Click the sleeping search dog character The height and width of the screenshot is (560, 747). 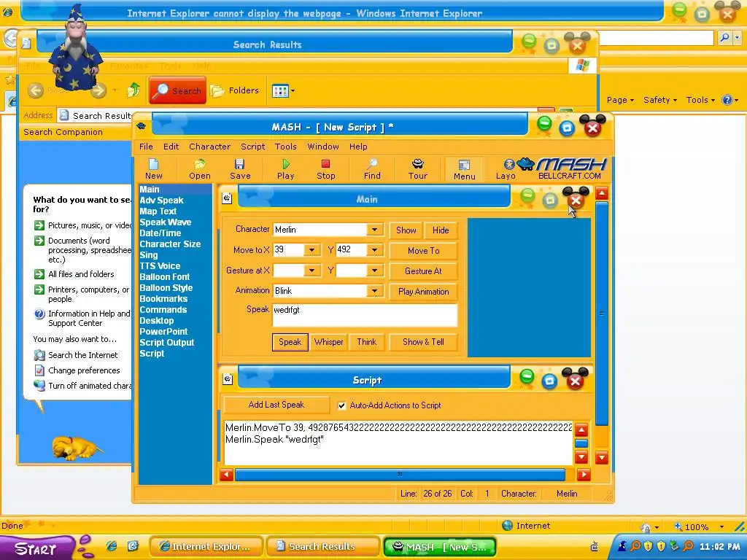pyautogui.click(x=76, y=448)
